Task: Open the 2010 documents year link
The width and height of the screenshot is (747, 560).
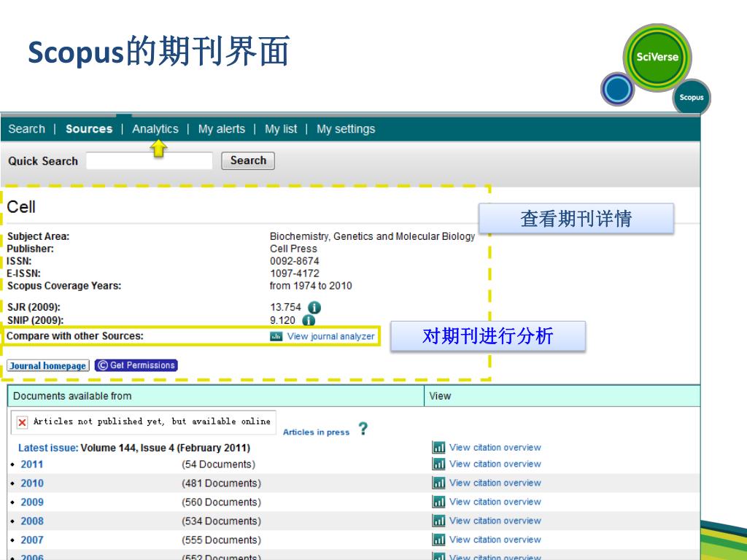Action: click(x=32, y=483)
